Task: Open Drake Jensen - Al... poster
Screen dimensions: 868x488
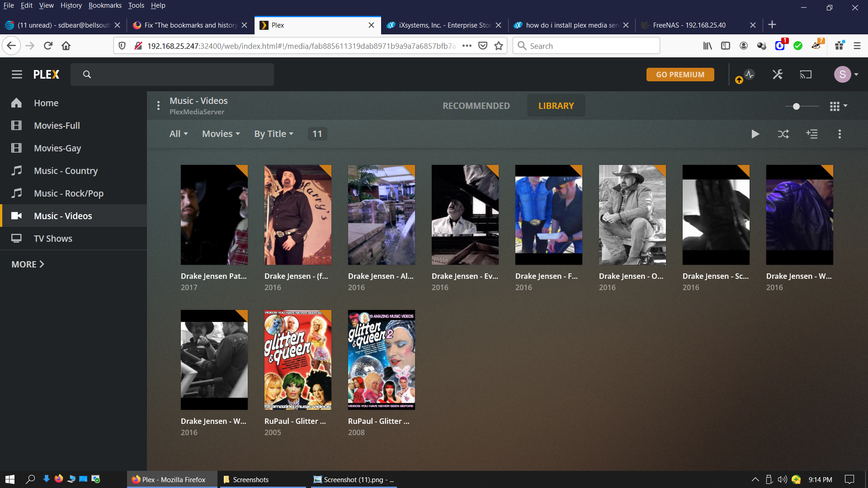Action: point(382,215)
